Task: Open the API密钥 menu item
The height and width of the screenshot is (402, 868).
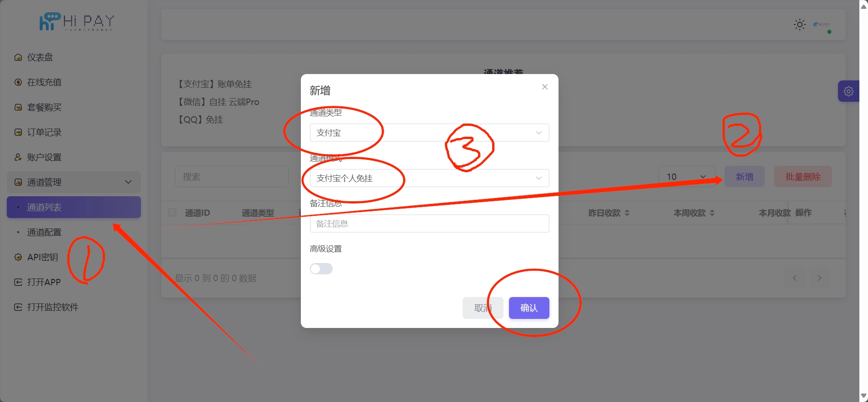Action: (74, 257)
